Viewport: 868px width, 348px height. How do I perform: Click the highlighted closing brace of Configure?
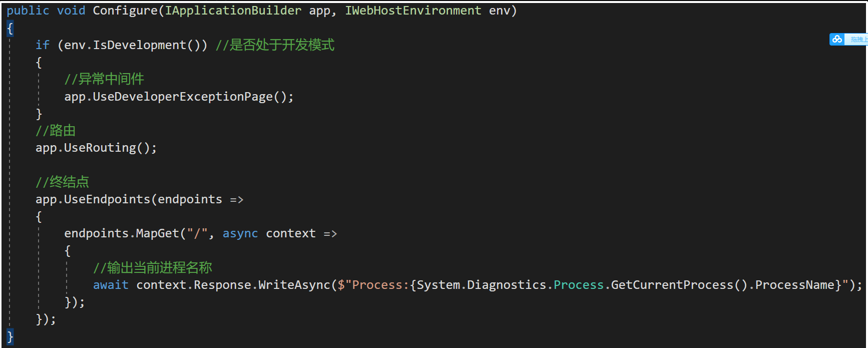(x=10, y=336)
